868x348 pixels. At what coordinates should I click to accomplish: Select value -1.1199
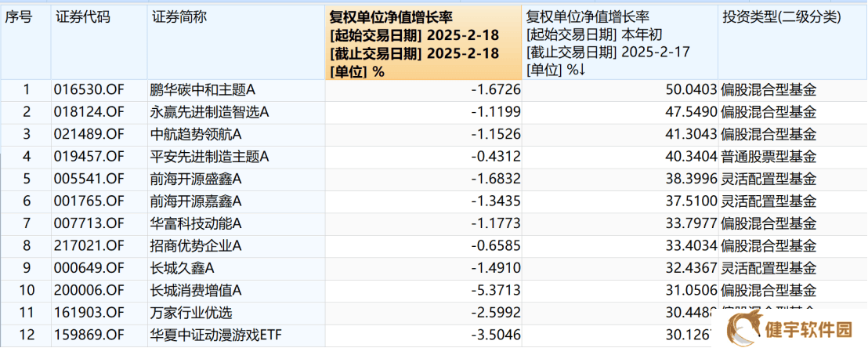tap(496, 113)
